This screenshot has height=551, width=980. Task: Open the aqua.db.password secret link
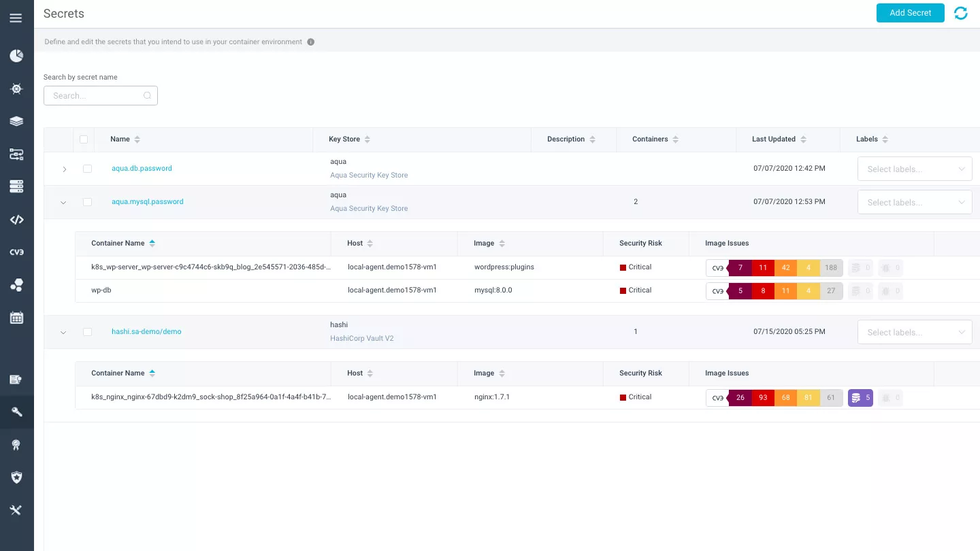tap(142, 169)
